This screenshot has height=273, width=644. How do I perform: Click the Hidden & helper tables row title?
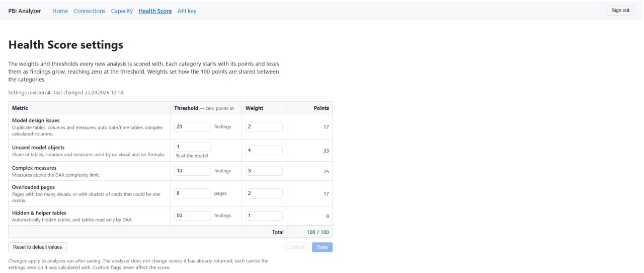click(x=39, y=213)
